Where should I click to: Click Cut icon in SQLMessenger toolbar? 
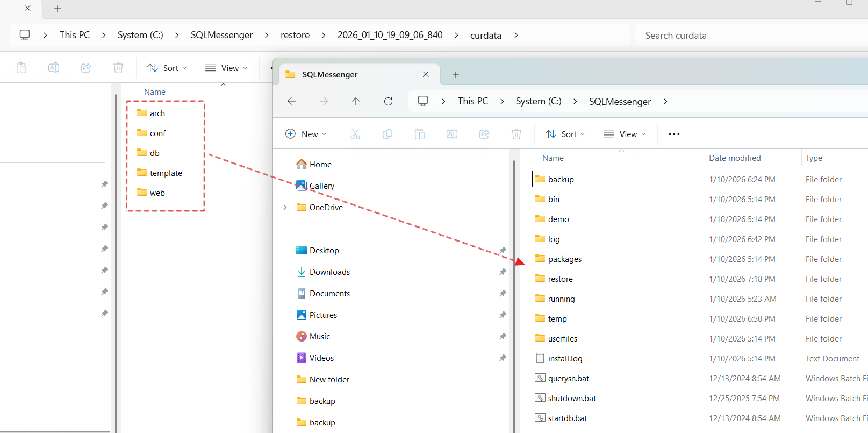355,134
